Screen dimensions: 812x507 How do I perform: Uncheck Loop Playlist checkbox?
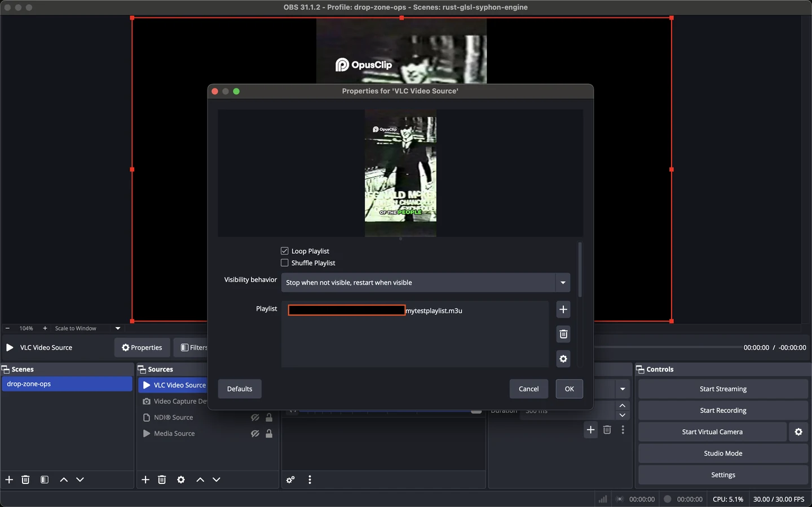pos(285,251)
